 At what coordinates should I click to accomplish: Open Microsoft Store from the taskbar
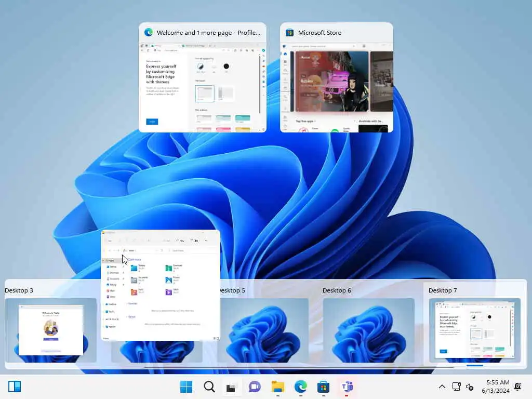point(323,387)
